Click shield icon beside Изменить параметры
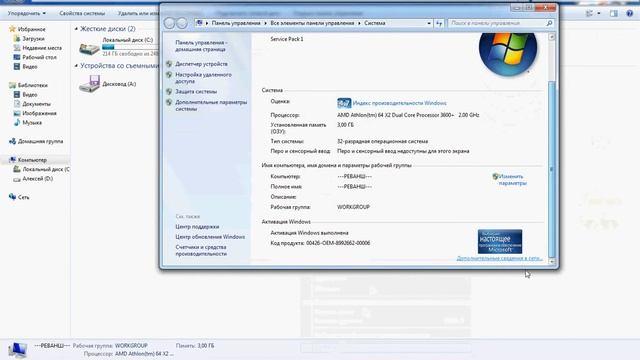 [x=495, y=176]
